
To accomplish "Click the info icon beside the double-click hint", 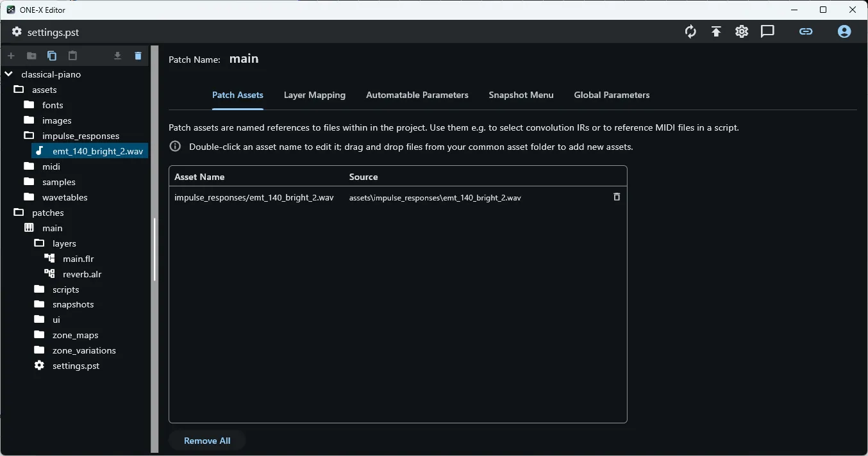I will [x=175, y=147].
